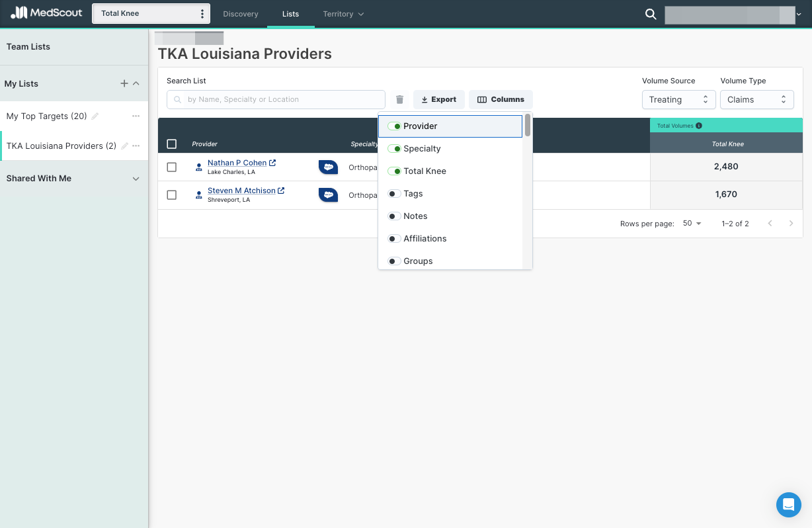Open the Discovery tab
The image size is (812, 528).
[241, 14]
